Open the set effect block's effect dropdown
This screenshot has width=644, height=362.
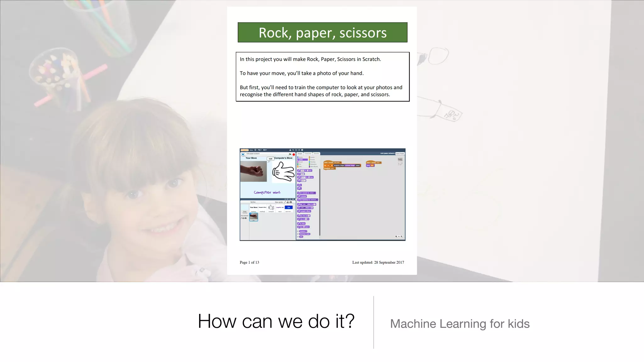click(303, 208)
